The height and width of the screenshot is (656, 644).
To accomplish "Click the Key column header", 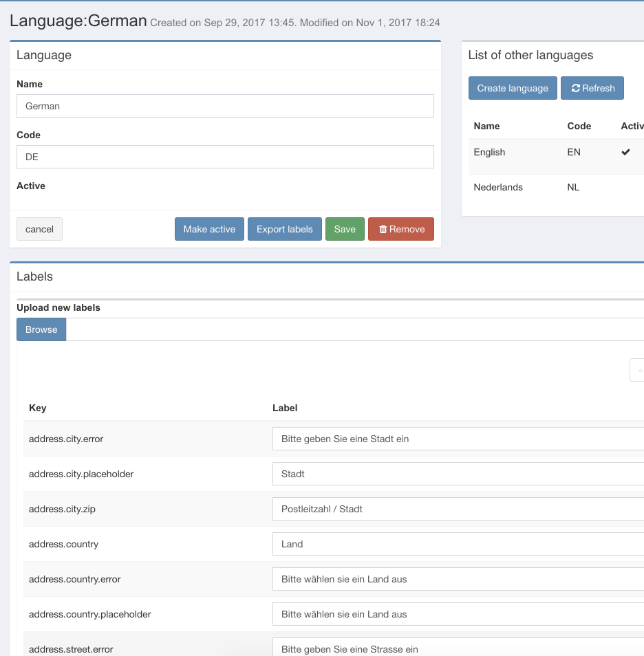I will tap(38, 408).
